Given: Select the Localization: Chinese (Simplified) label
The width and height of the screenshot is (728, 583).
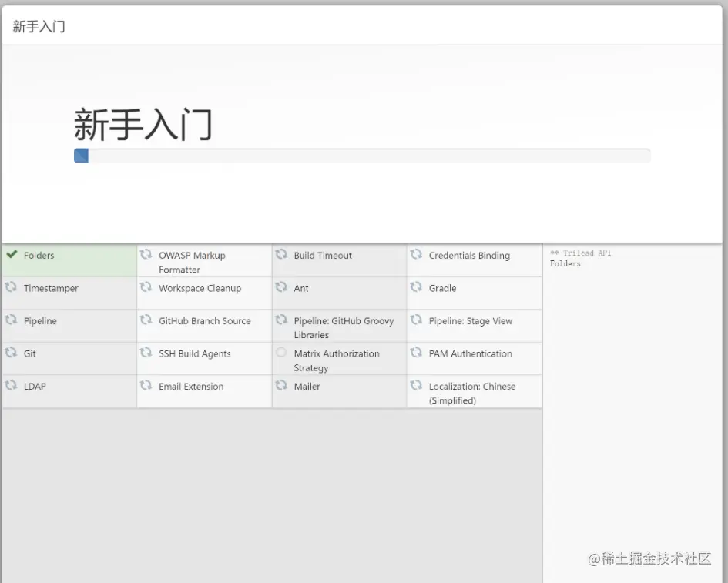Looking at the screenshot, I should click(472, 393).
